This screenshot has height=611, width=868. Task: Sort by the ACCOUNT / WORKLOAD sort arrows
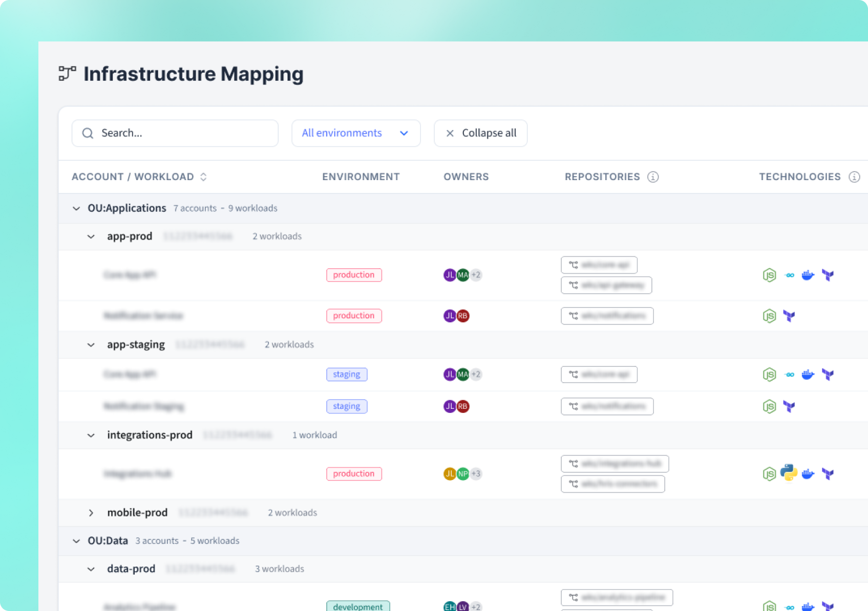[x=203, y=177]
